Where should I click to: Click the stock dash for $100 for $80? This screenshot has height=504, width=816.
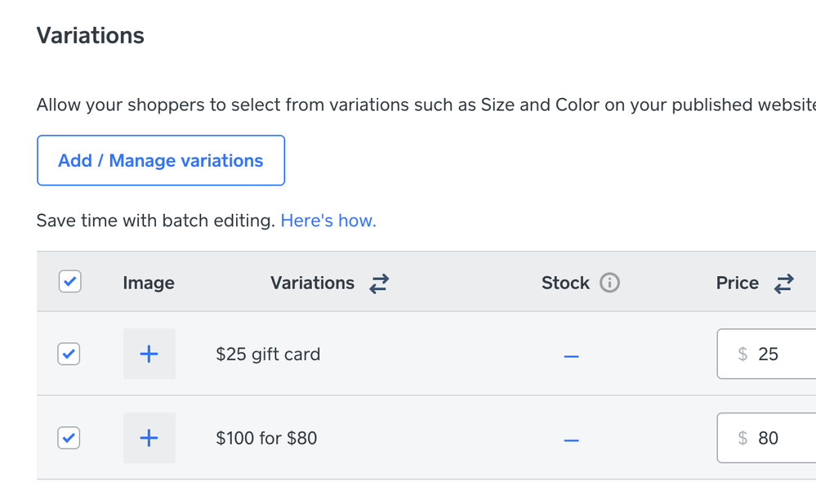click(571, 439)
